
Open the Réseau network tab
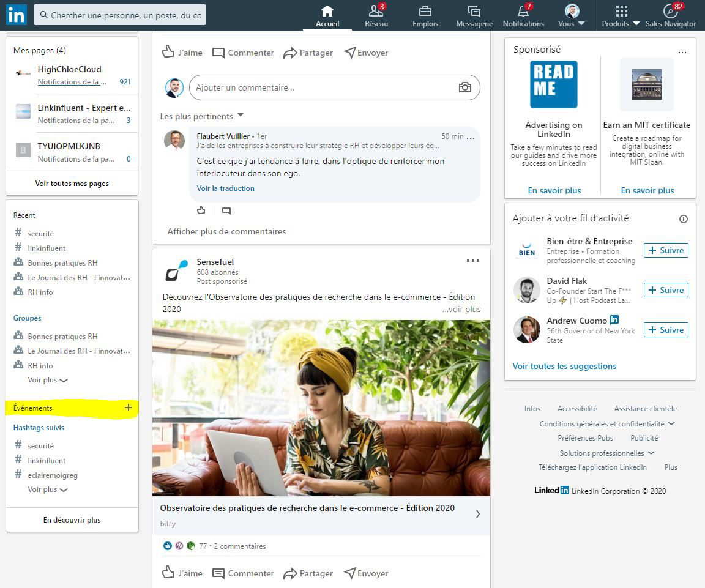point(376,16)
